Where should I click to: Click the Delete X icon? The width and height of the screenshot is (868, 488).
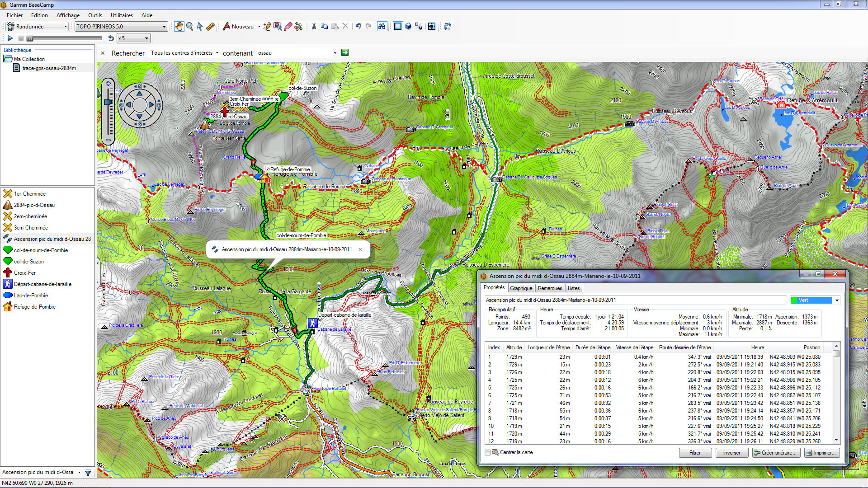pyautogui.click(x=345, y=26)
